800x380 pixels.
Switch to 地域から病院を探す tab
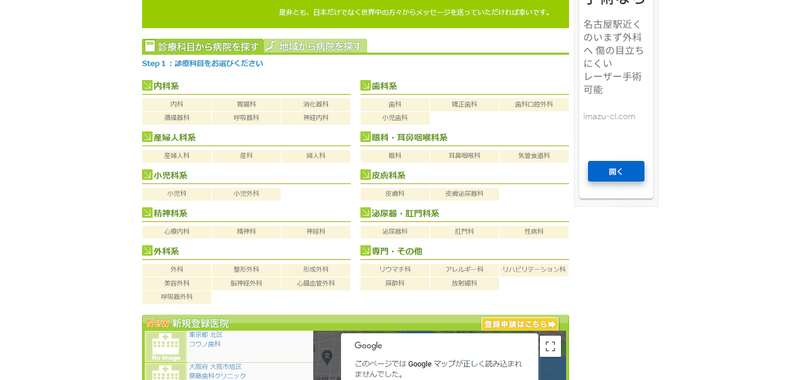pyautogui.click(x=315, y=46)
